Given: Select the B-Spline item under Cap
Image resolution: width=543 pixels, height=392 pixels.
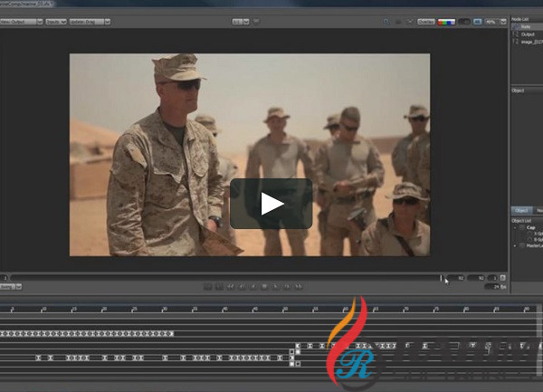Looking at the screenshot, I should 538,240.
